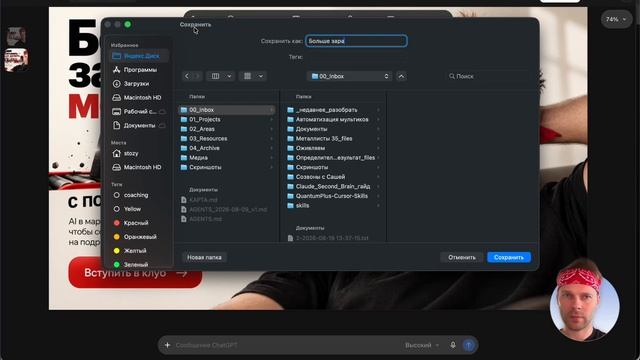Image resolution: width=640 pixels, height=360 pixels.
Task: Select 03_Resources folder
Action: click(227, 139)
